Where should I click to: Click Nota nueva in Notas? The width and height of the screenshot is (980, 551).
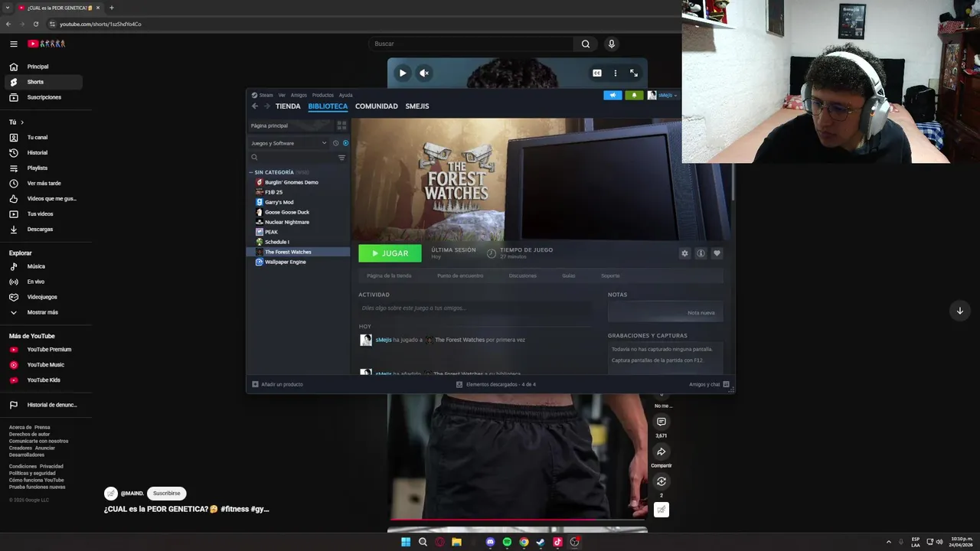[701, 313]
